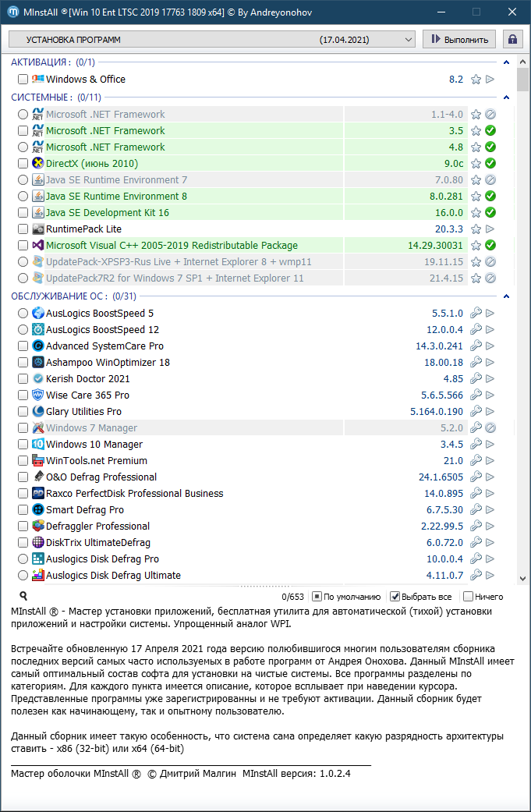
Task: Click the play arrow for RuntimePack Lite
Action: [490, 229]
